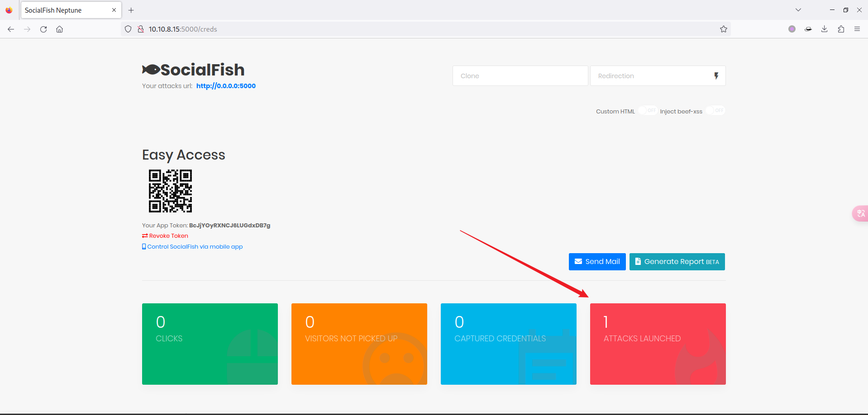Click the Easy Access heading
The width and height of the screenshot is (868, 415).
[184, 155]
